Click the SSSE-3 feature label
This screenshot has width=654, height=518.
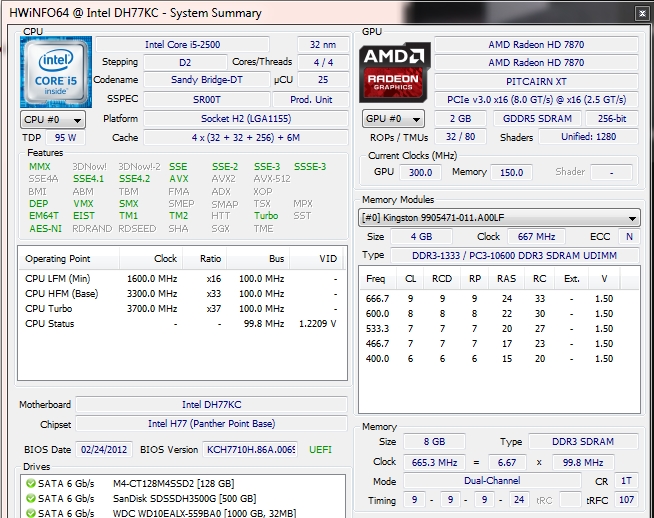[310, 167]
